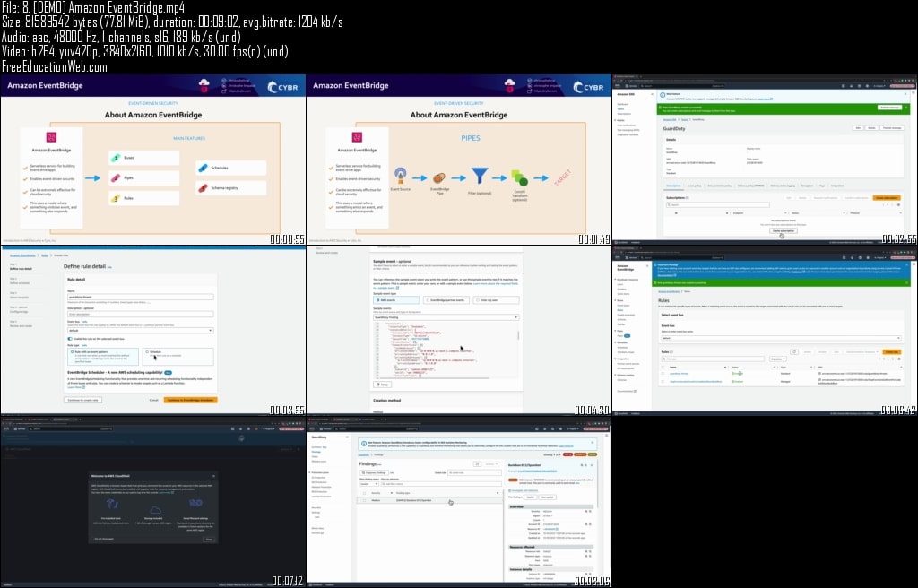Dismiss the blue Important Message banner in EventBridge
Image resolution: width=918 pixels, height=588 pixels.
point(907,264)
